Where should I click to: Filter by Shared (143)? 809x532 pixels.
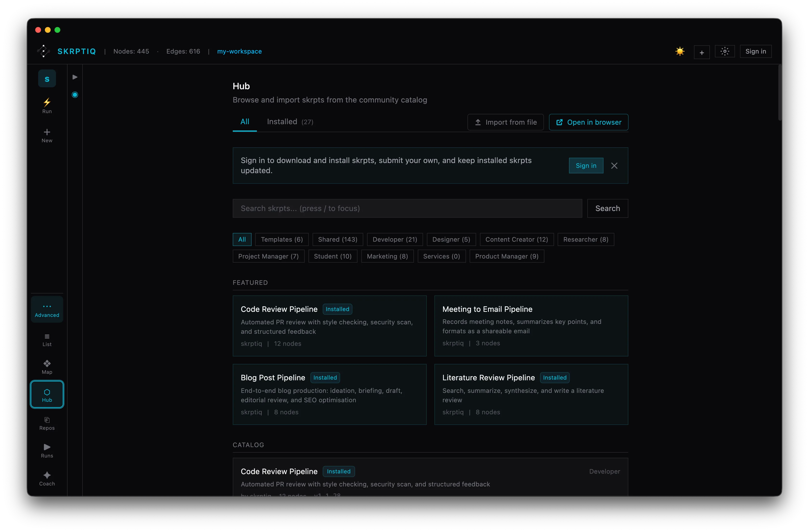[x=337, y=239]
